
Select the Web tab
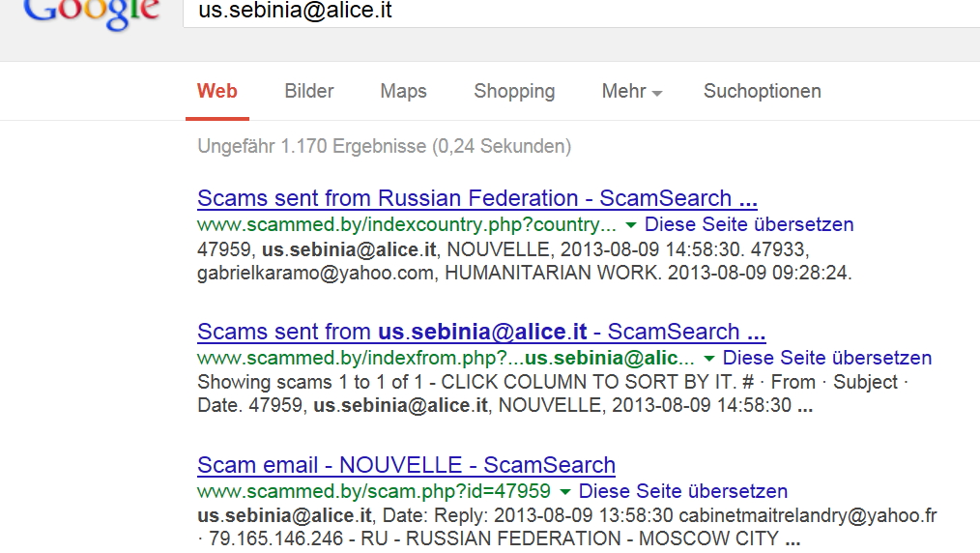(x=216, y=91)
